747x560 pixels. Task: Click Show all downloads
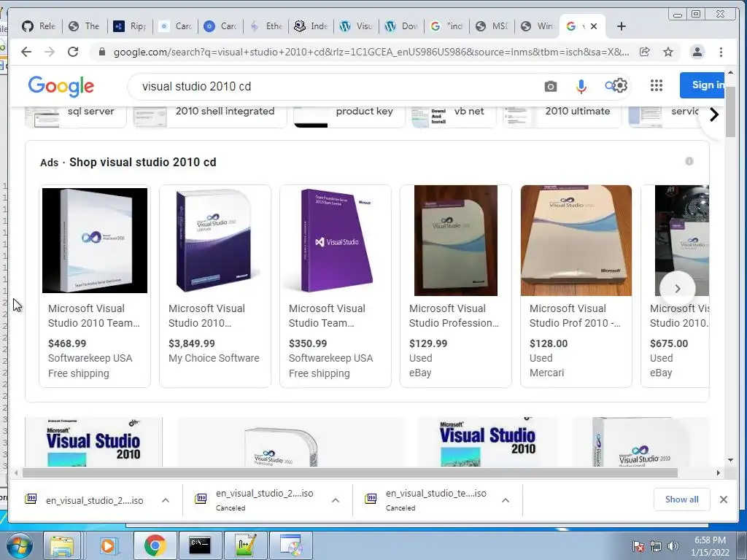[x=682, y=499]
